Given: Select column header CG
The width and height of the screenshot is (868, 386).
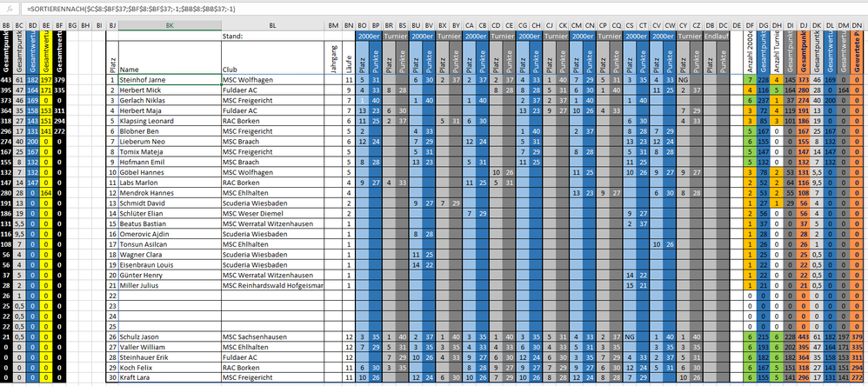Looking at the screenshot, I should pyautogui.click(x=523, y=25).
